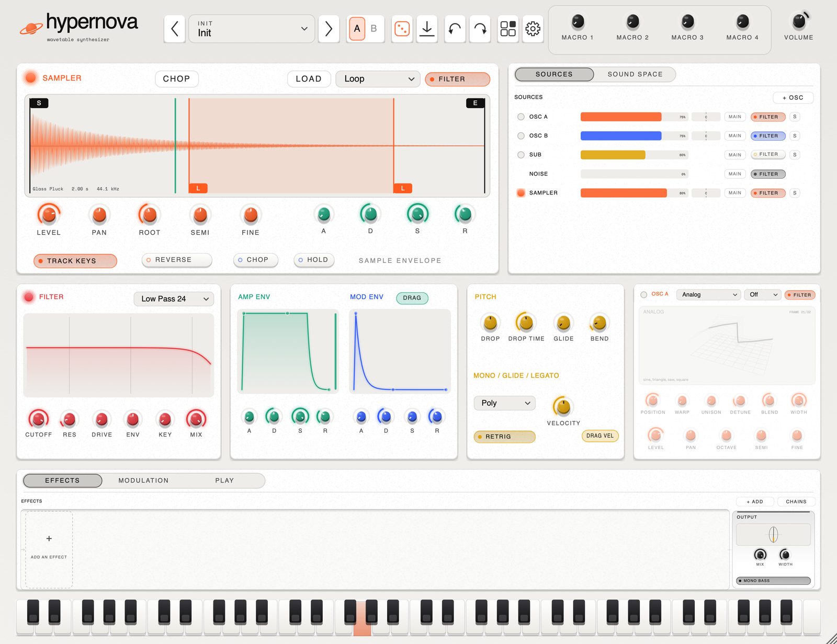Click the DRAG VEL button

tap(600, 436)
